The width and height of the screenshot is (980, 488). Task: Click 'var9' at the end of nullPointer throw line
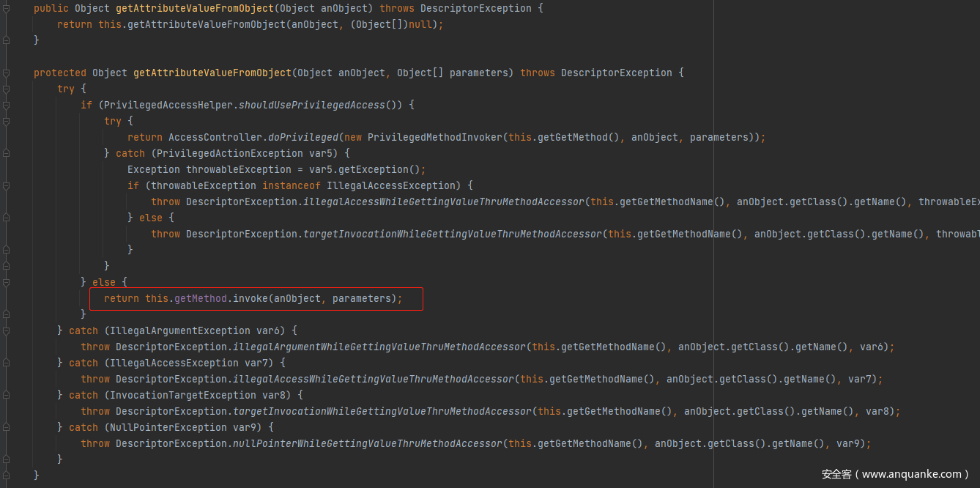(848, 443)
